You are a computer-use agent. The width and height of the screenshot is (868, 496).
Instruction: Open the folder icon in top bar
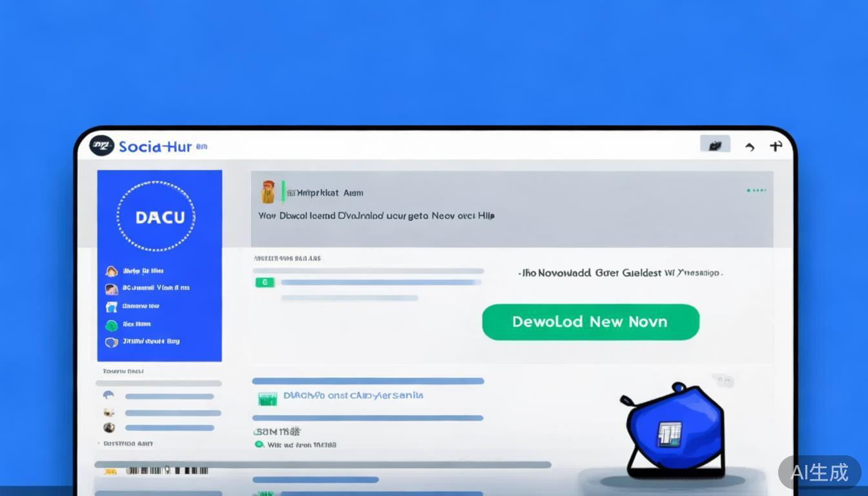(x=715, y=145)
